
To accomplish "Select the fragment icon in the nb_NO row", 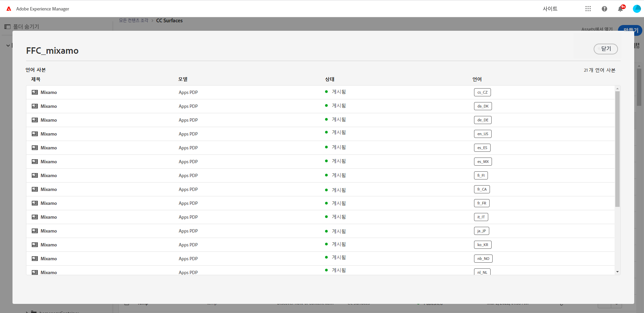I will click(35, 259).
